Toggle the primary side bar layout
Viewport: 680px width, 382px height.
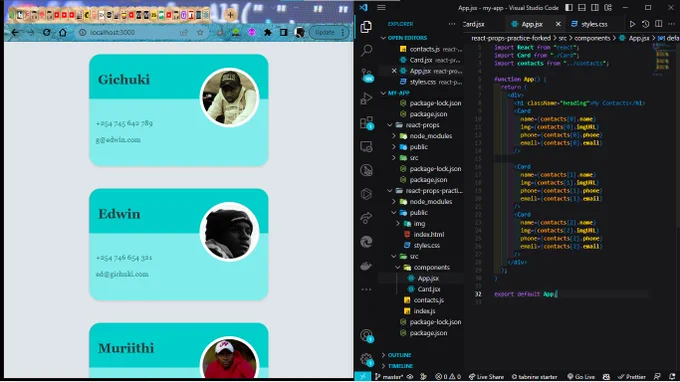pos(569,7)
